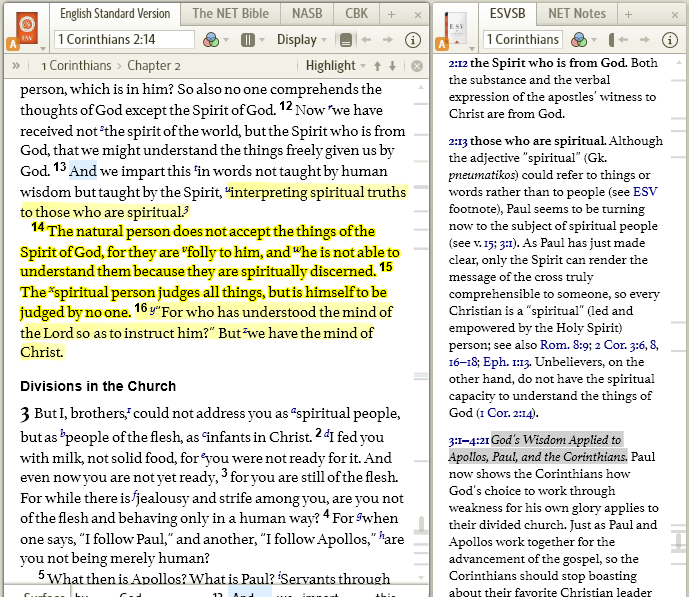Screen dimensions: 689x597
Task: Toggle parallel columns view button
Action: (x=248, y=40)
